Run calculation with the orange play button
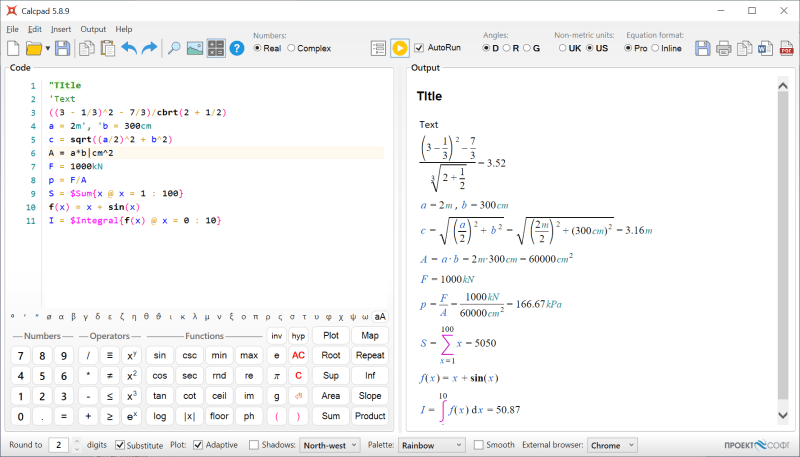The width and height of the screenshot is (800, 457). point(400,48)
